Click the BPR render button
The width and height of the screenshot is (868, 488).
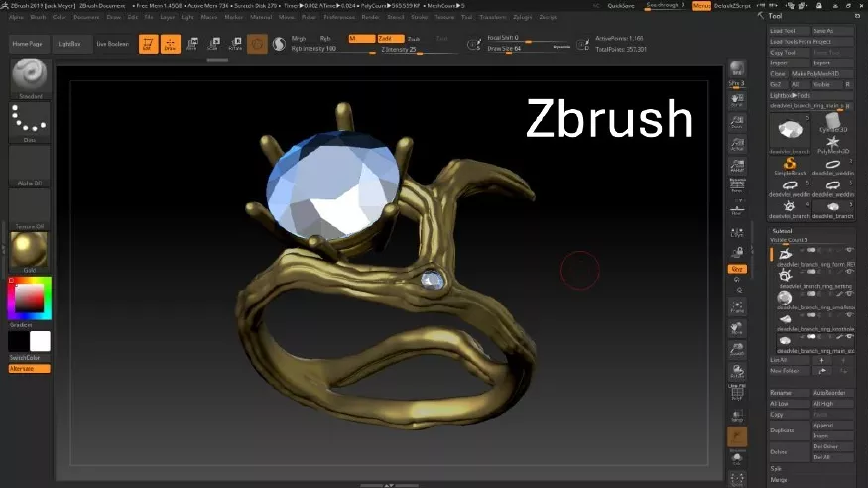[x=737, y=69]
